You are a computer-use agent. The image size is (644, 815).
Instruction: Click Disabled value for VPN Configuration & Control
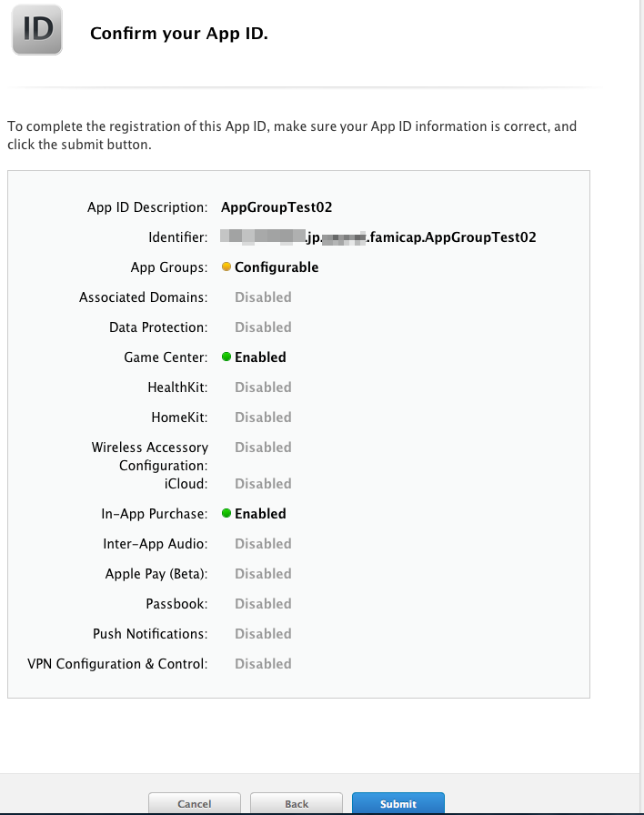point(263,664)
